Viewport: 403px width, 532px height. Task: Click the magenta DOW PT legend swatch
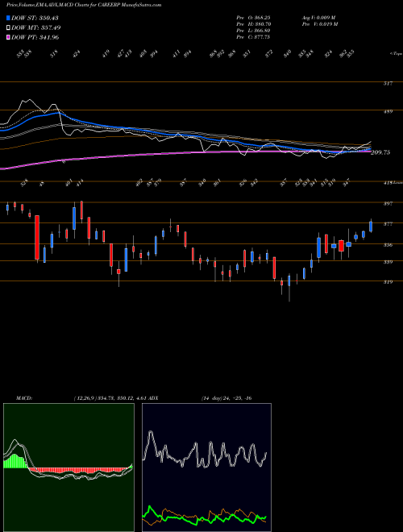coord(8,37)
